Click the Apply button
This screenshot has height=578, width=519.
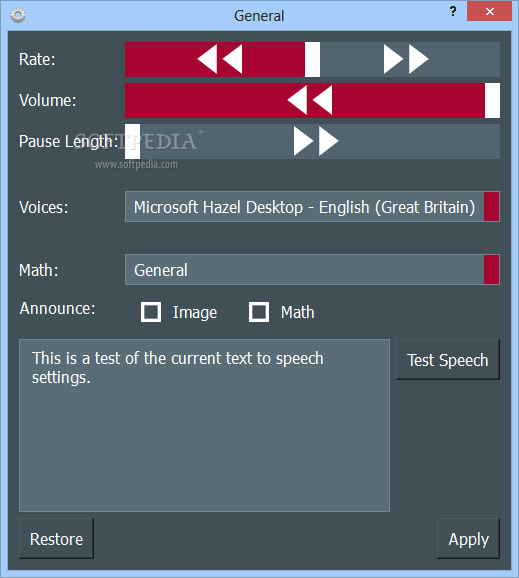pyautogui.click(x=469, y=539)
